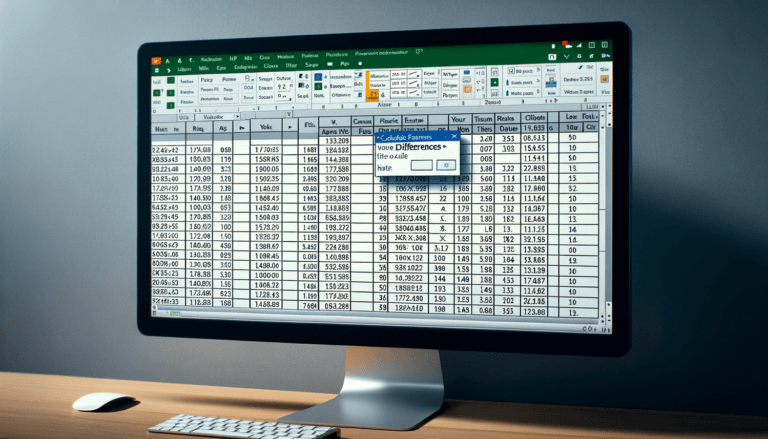Select cell containing 1728.43
This screenshot has width=768, height=439.
pyautogui.click(x=266, y=295)
